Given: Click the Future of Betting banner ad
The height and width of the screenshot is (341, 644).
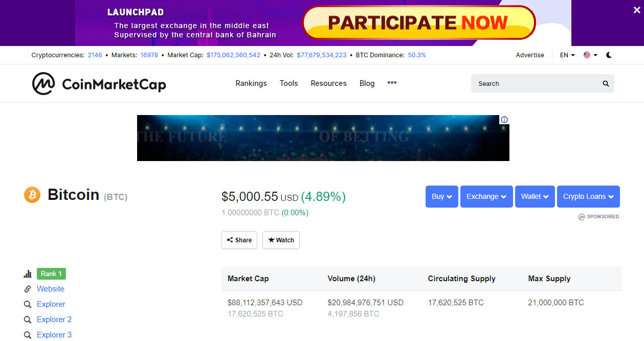Looking at the screenshot, I should (323, 138).
